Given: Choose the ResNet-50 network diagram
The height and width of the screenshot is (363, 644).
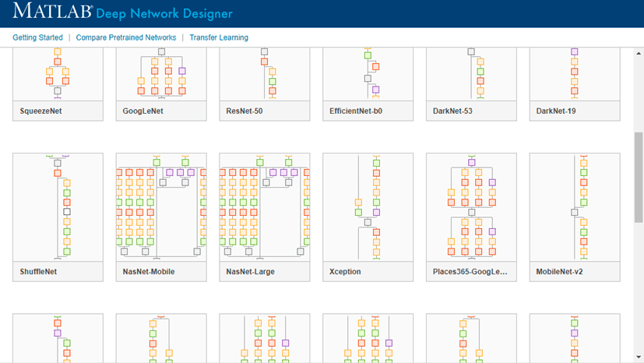Looking at the screenshot, I should [x=265, y=74].
